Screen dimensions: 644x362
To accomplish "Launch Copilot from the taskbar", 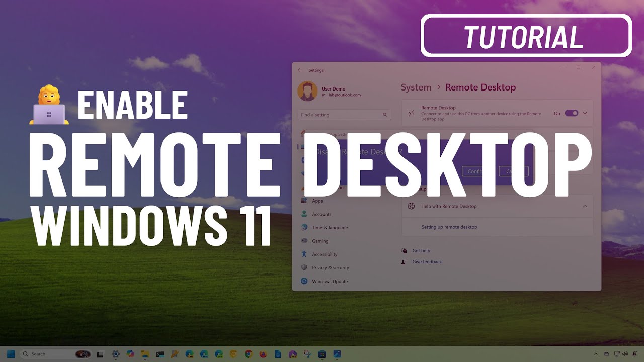I will coord(130,354).
